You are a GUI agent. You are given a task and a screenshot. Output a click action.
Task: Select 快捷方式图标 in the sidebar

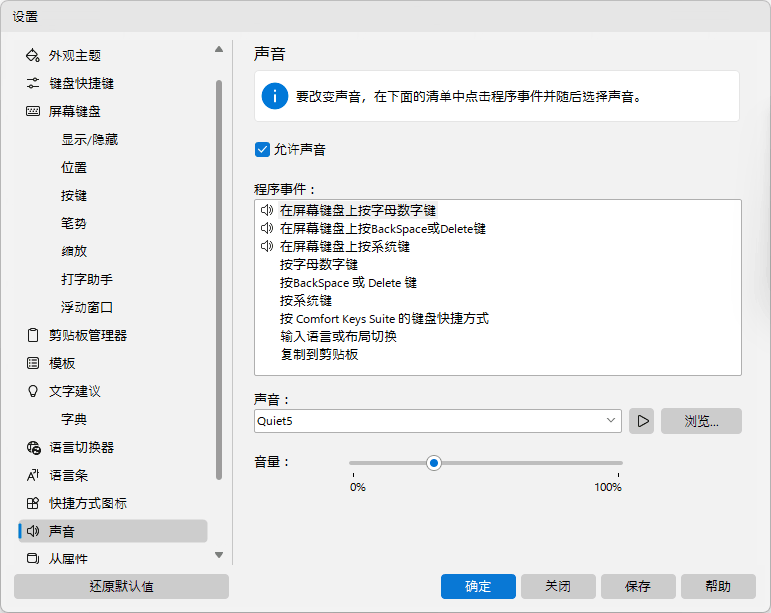pyautogui.click(x=88, y=503)
